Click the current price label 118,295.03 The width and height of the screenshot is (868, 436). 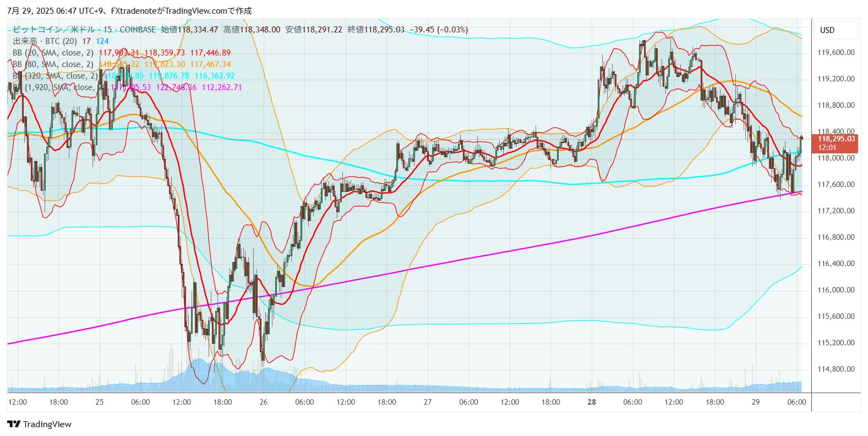(836, 139)
